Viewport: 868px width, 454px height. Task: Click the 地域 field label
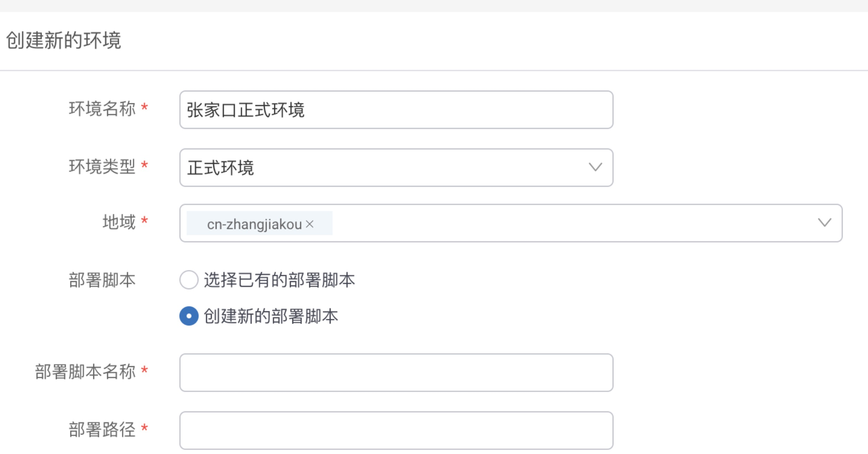(x=119, y=222)
